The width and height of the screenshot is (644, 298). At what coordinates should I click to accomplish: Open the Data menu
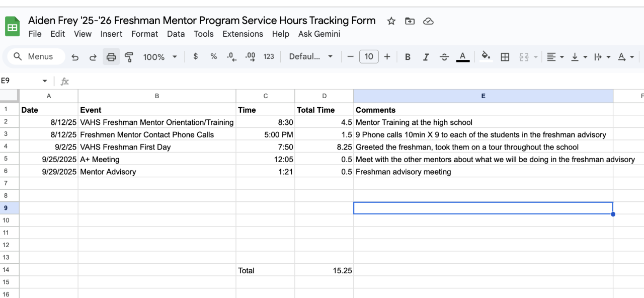click(176, 34)
